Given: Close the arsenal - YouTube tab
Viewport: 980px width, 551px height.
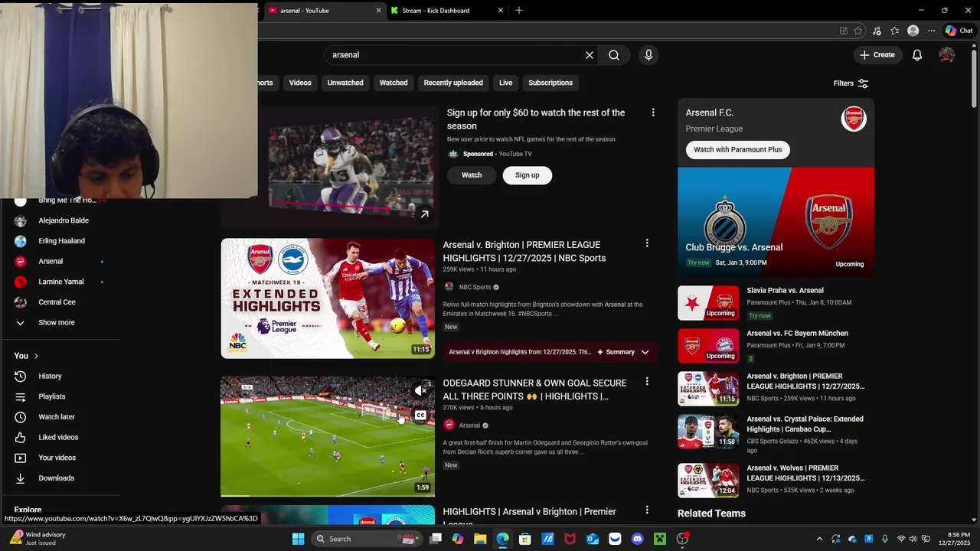Looking at the screenshot, I should (x=378, y=11).
